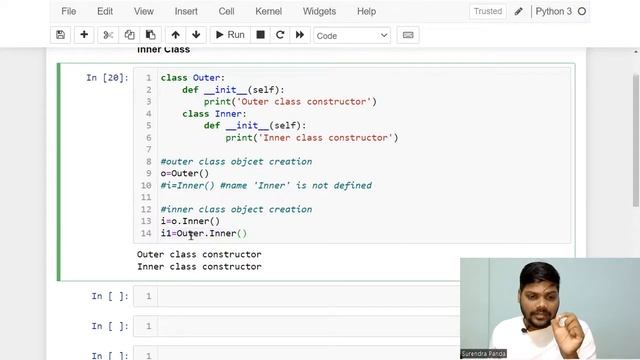This screenshot has width=640, height=360.
Task: Place cursor on 'o=Outer()' line
Action: (x=184, y=173)
